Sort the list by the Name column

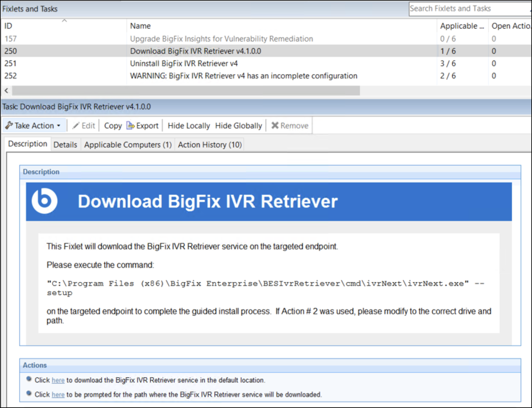pos(282,26)
